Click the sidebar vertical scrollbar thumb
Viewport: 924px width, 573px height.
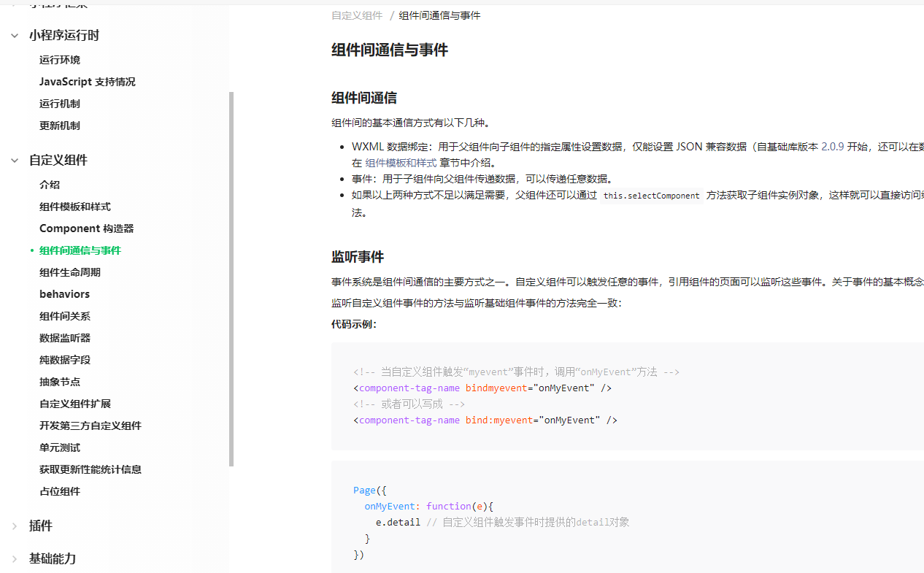click(x=231, y=279)
